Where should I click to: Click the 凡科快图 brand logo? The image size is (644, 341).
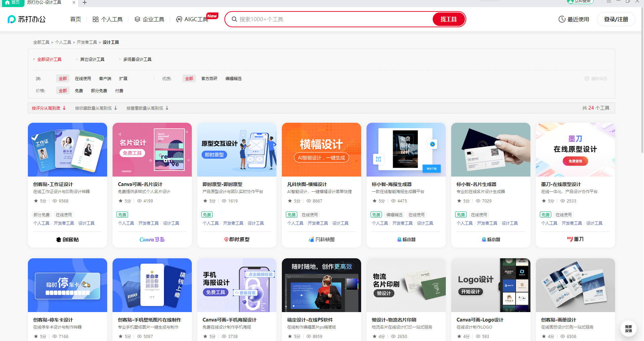click(x=321, y=239)
